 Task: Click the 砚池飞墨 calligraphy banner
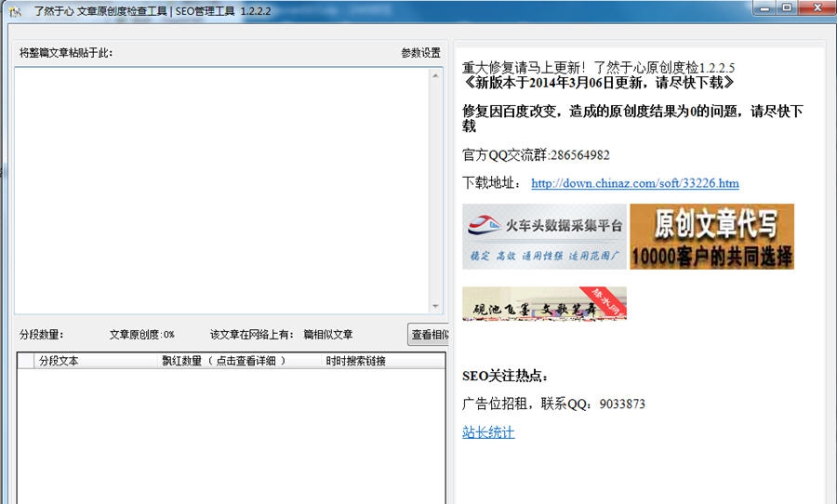[x=544, y=304]
